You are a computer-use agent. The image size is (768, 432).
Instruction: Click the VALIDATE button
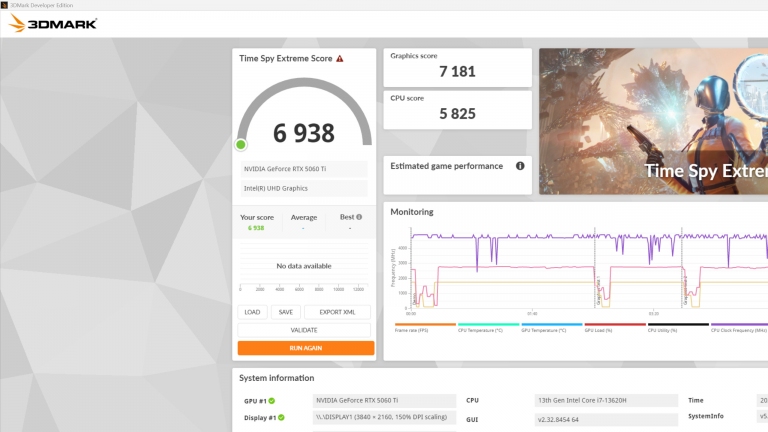(304, 330)
